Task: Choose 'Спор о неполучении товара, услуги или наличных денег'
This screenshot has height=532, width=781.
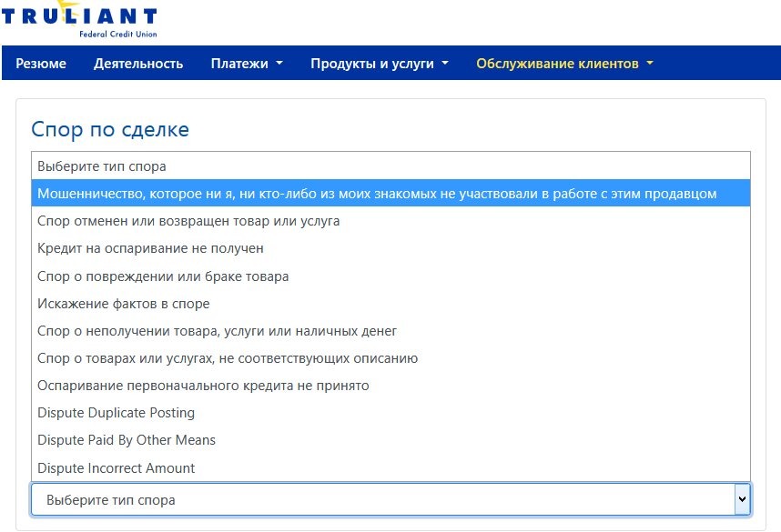Action: pos(390,331)
